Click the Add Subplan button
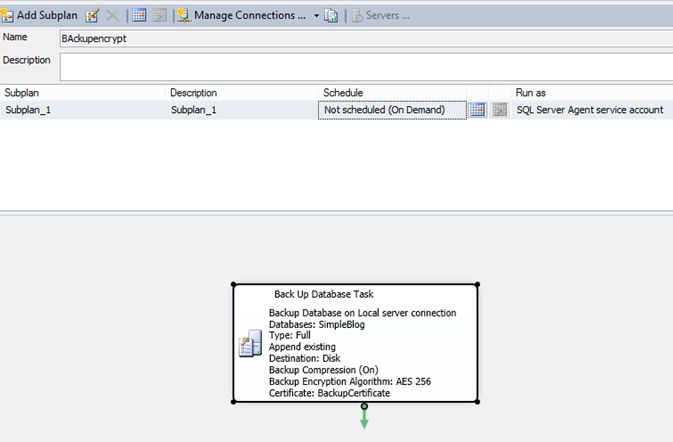Screen dimensions: 673x442 [x=39, y=15]
